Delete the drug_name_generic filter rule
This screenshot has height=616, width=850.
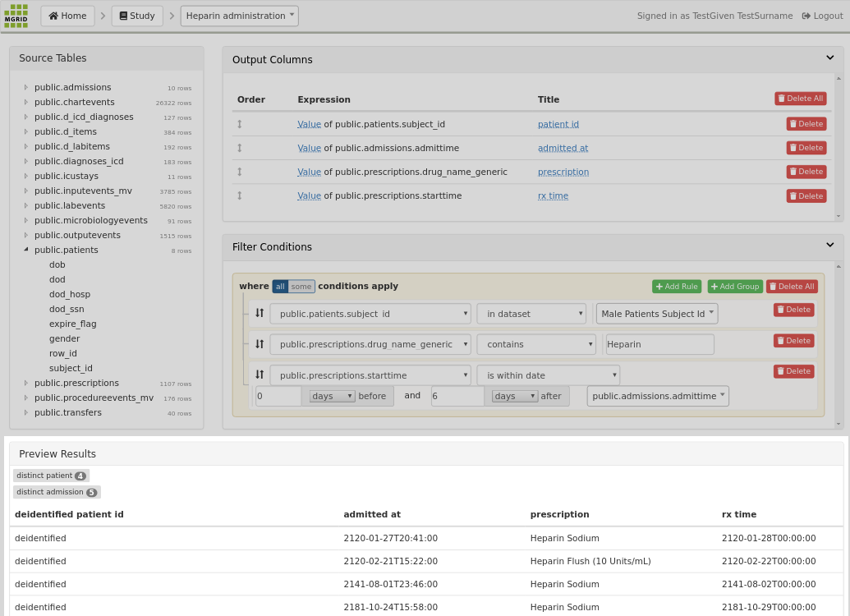tap(793, 341)
